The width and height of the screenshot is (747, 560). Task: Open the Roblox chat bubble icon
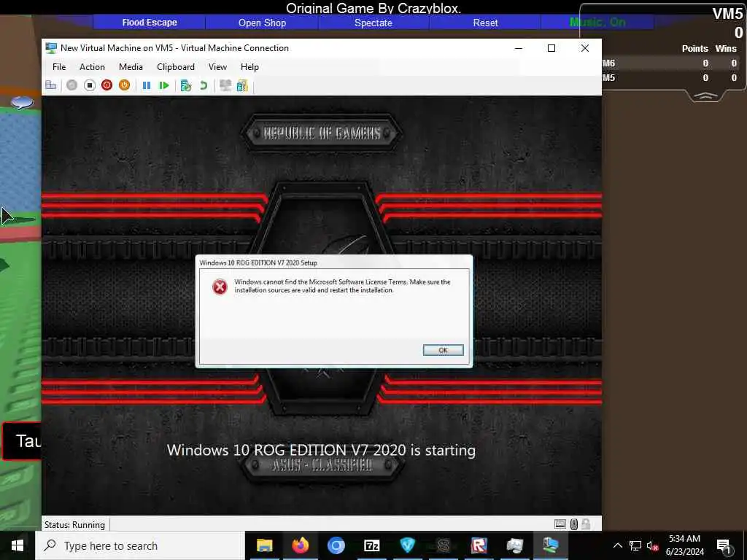(x=21, y=102)
